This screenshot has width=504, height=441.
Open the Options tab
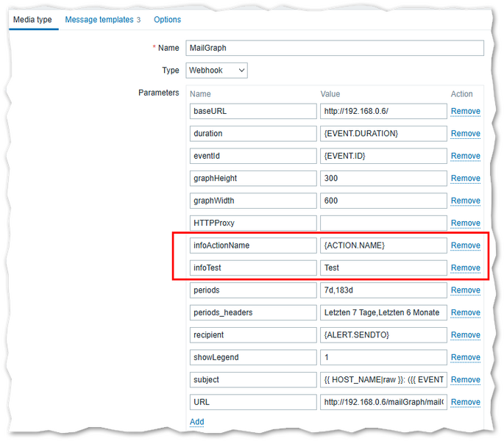(x=167, y=19)
